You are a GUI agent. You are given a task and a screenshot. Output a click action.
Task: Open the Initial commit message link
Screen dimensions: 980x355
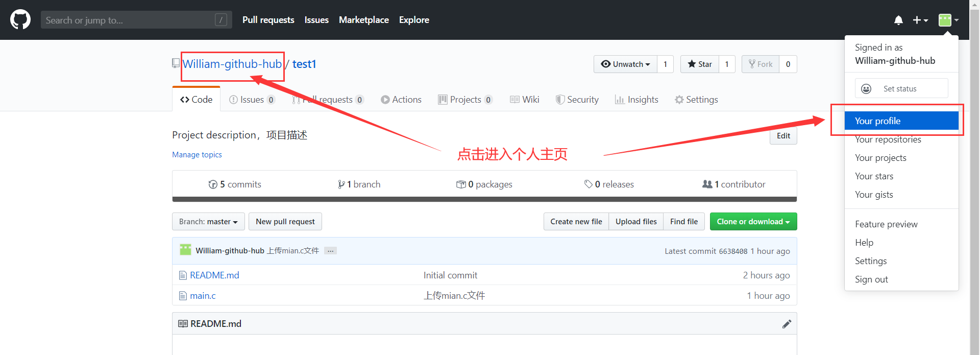click(450, 275)
